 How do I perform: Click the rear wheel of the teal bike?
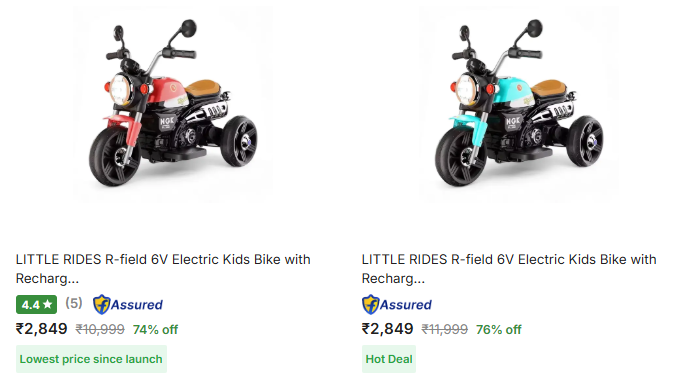[585, 141]
